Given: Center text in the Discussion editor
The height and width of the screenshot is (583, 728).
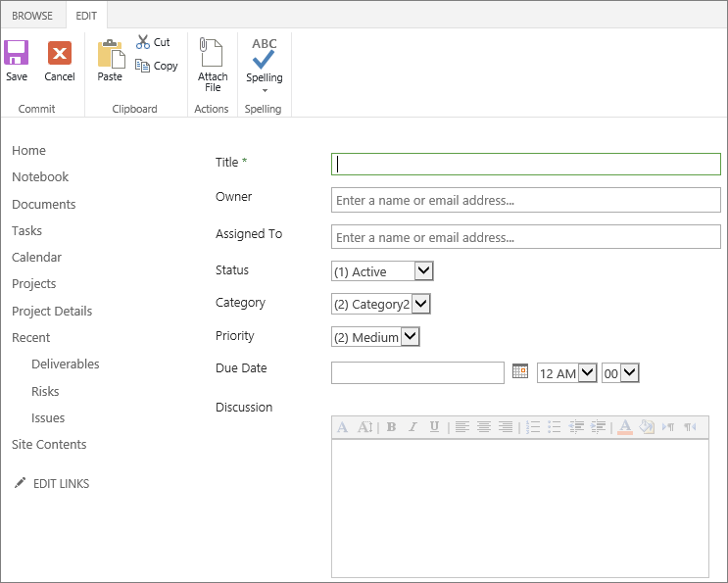Looking at the screenshot, I should coord(484,427).
